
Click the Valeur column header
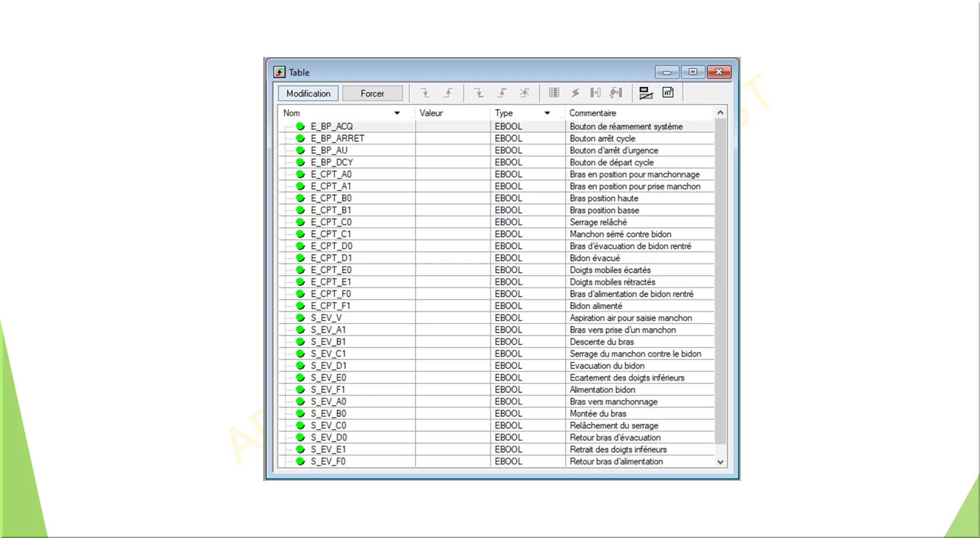click(431, 113)
